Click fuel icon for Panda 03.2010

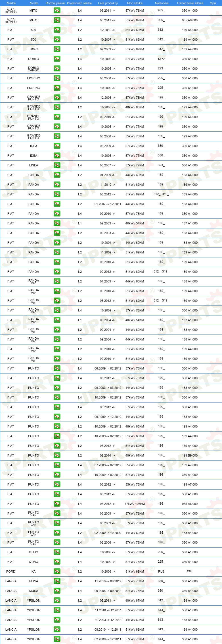pos(57,262)
